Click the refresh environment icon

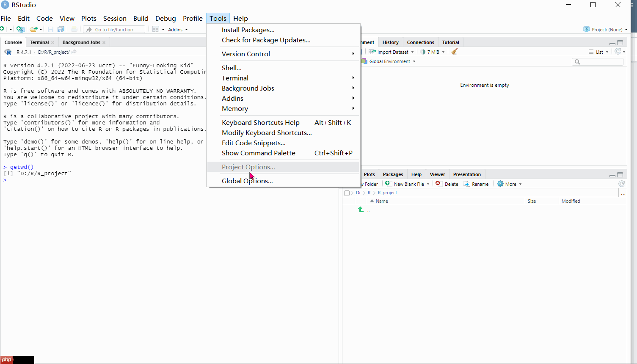(618, 52)
